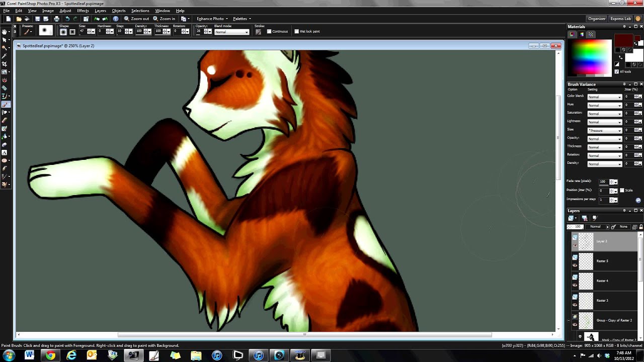Hide Layer 2 with its eye icon

point(575,245)
